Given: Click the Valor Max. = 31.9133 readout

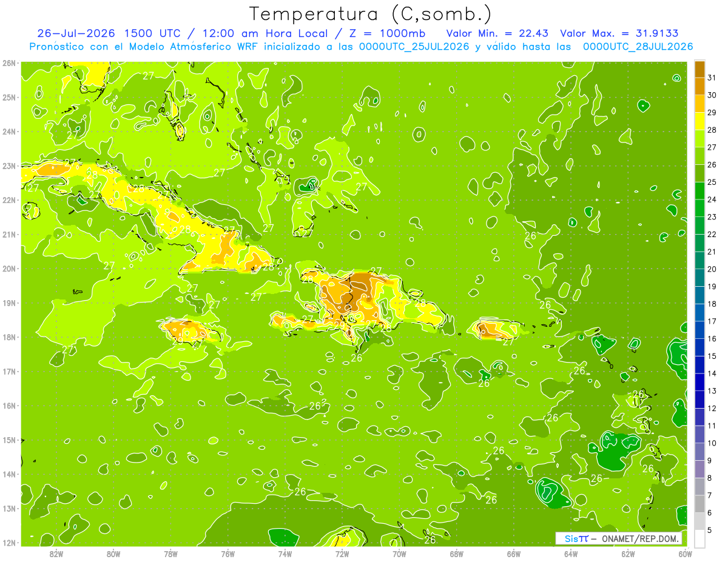Looking at the screenshot, I should tap(619, 33).
